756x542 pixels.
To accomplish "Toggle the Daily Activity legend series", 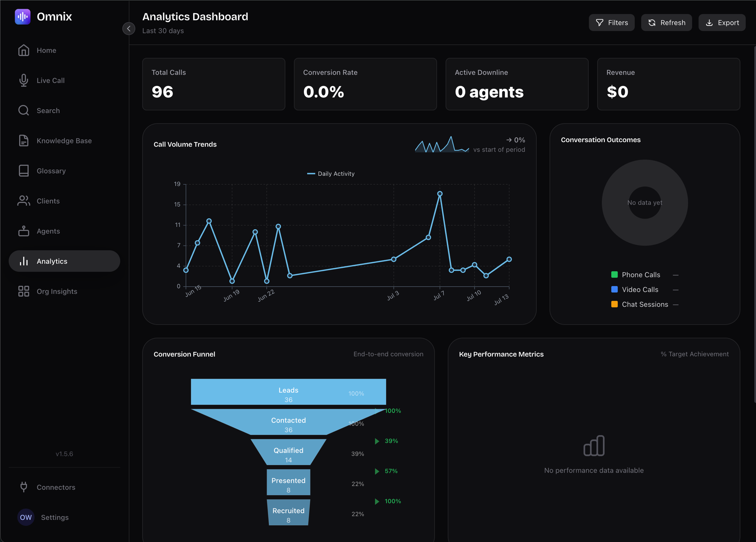I will point(331,174).
